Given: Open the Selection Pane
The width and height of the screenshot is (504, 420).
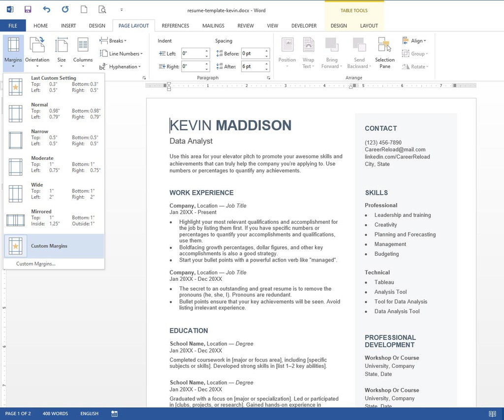Looking at the screenshot, I should 384,52.
